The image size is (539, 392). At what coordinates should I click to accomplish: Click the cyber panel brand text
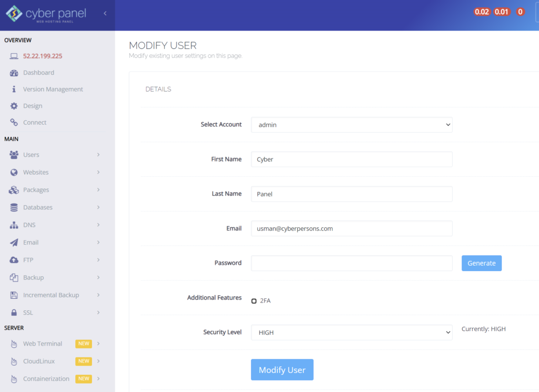click(56, 13)
